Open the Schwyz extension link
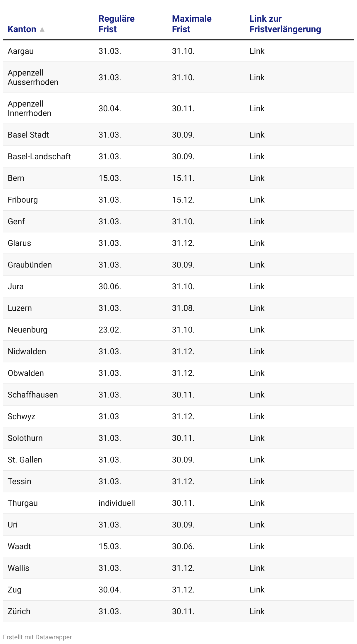 click(257, 416)
